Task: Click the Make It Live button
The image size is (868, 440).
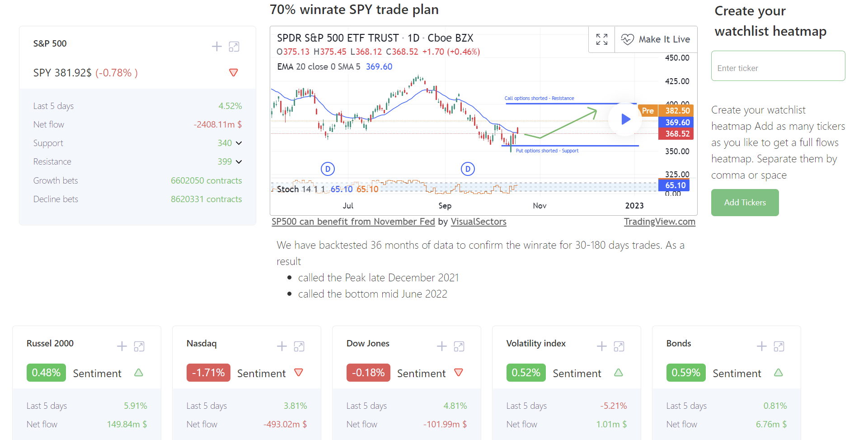Action: [x=656, y=39]
